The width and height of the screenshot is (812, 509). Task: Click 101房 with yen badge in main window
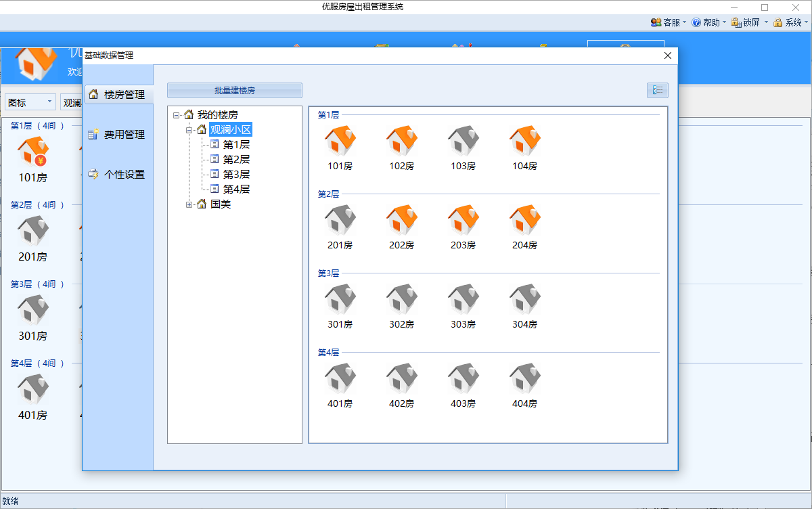pos(32,152)
